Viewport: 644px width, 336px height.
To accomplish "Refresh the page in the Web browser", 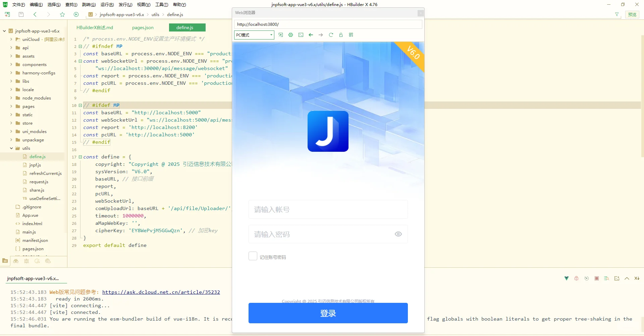I will coord(331,35).
